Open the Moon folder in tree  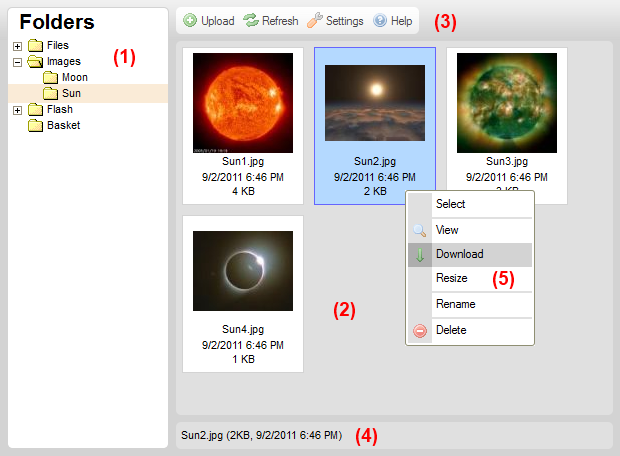(74, 78)
